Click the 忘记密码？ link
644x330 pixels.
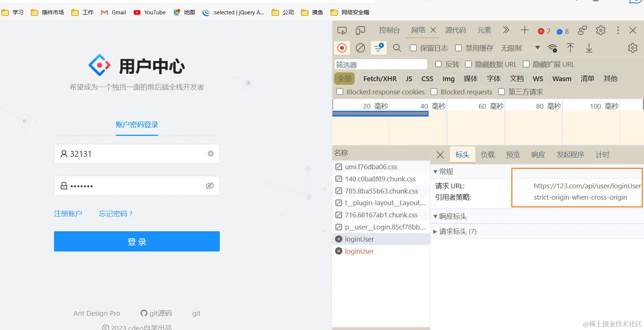(116, 214)
